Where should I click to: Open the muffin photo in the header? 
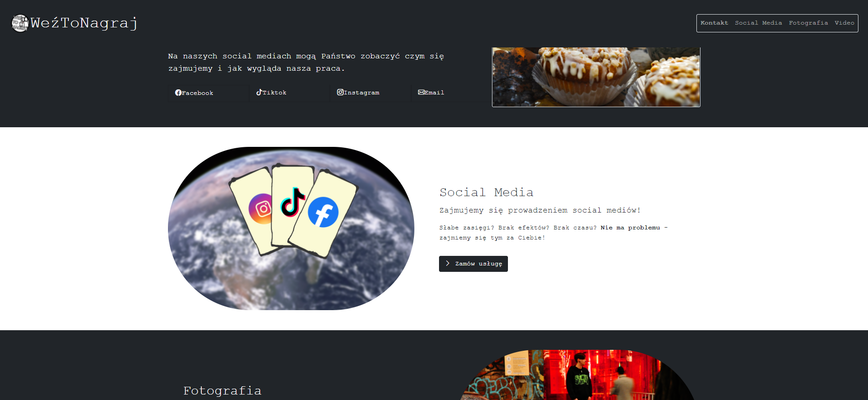(596, 77)
